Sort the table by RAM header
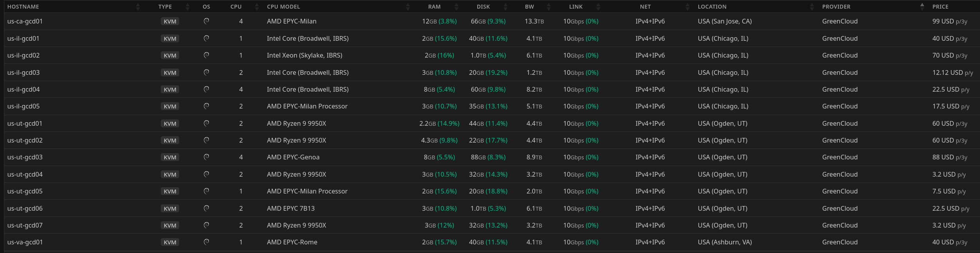 [434, 7]
